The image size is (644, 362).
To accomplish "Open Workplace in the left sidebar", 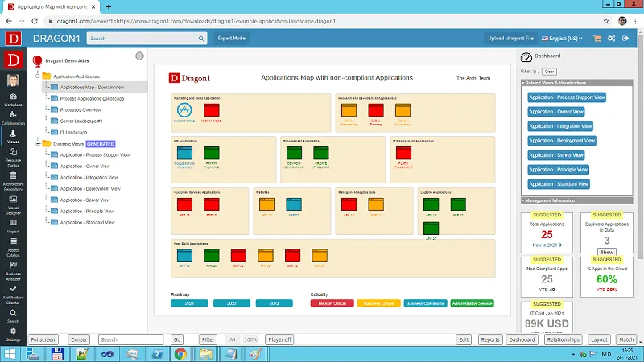I will tap(13, 99).
